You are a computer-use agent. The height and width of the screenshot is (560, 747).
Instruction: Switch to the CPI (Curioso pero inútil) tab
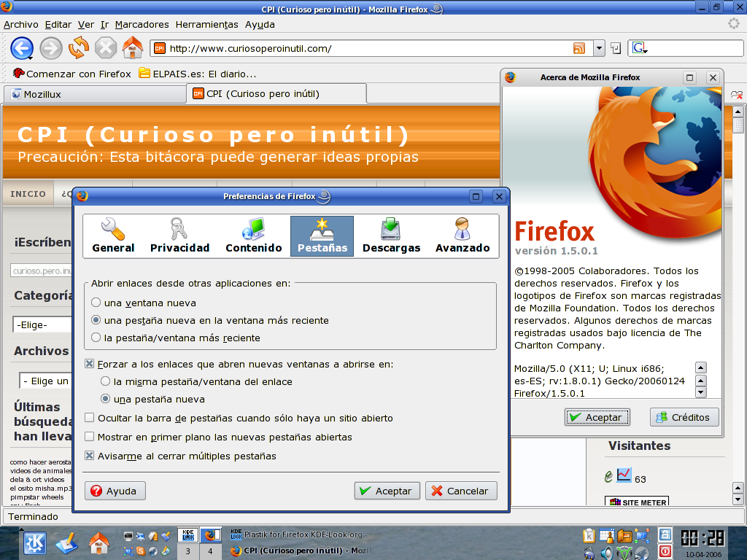276,94
